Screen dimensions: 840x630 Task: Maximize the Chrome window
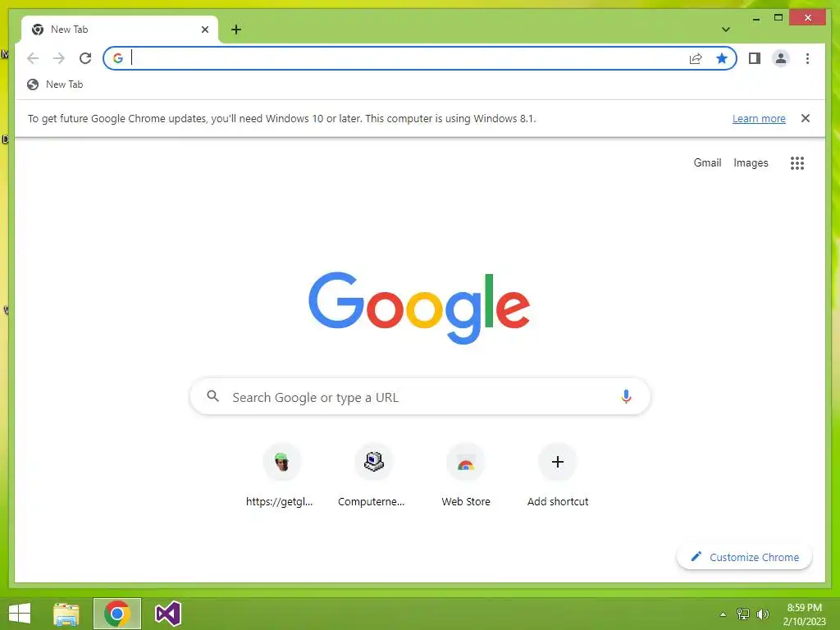(778, 18)
